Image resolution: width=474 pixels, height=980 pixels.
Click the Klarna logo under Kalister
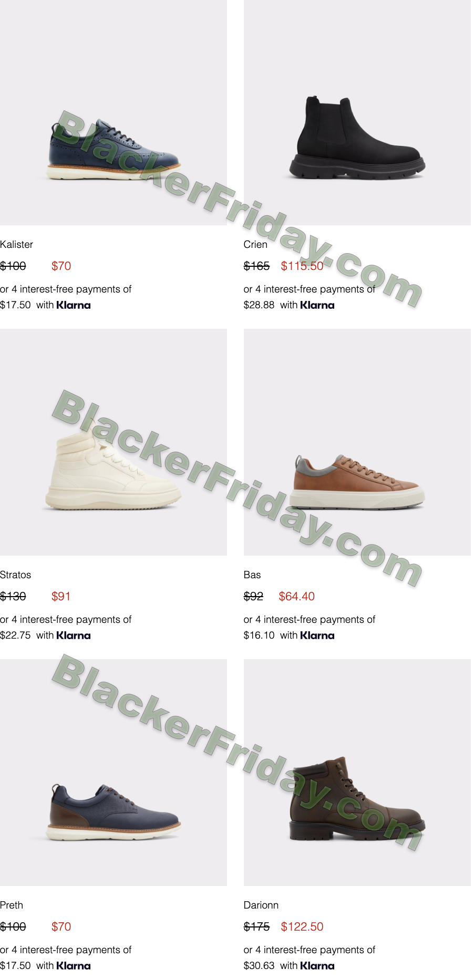coord(74,305)
